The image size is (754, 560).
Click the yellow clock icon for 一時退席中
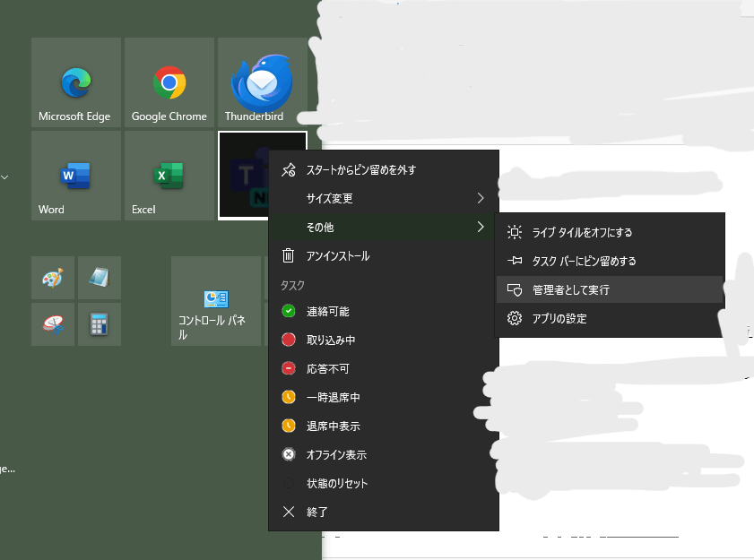[x=289, y=397]
